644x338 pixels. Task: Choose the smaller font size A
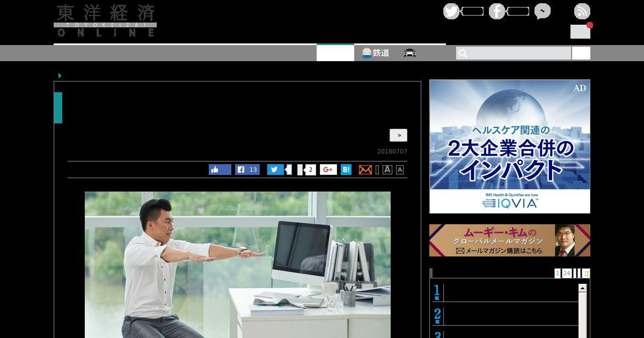(400, 170)
